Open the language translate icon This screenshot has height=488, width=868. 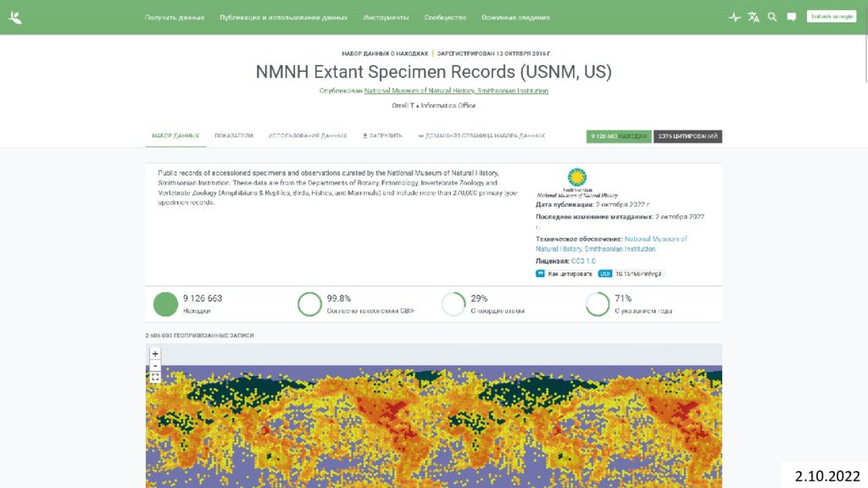pyautogui.click(x=754, y=17)
